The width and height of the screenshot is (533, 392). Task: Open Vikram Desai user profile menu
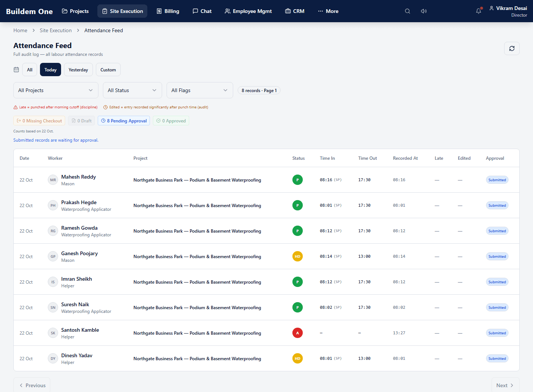tap(508, 11)
